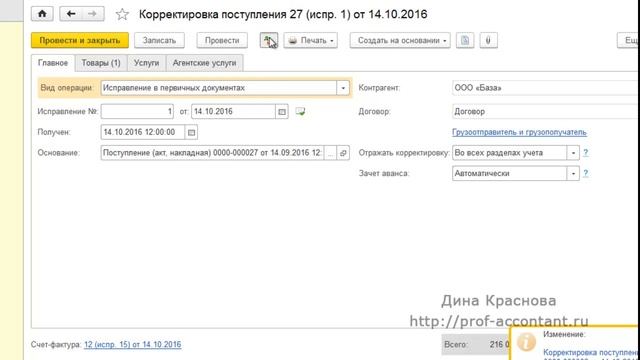Add document to favorites with star
Image resolution: width=640 pixels, height=360 pixels.
pyautogui.click(x=122, y=14)
